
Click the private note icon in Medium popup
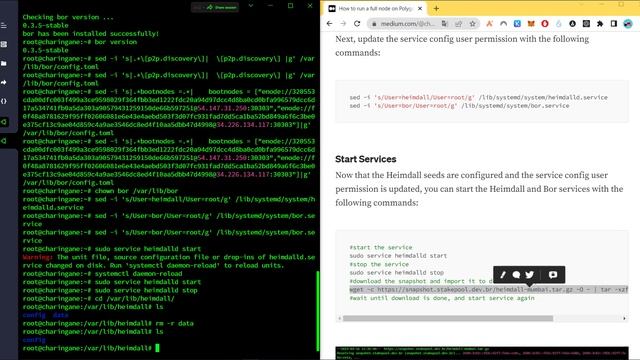click(x=553, y=275)
